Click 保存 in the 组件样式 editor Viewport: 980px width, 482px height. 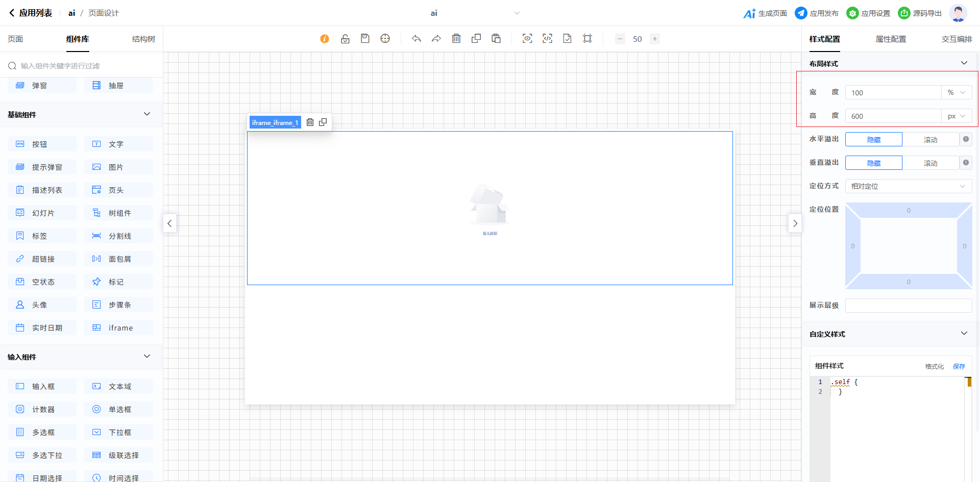pyautogui.click(x=959, y=366)
